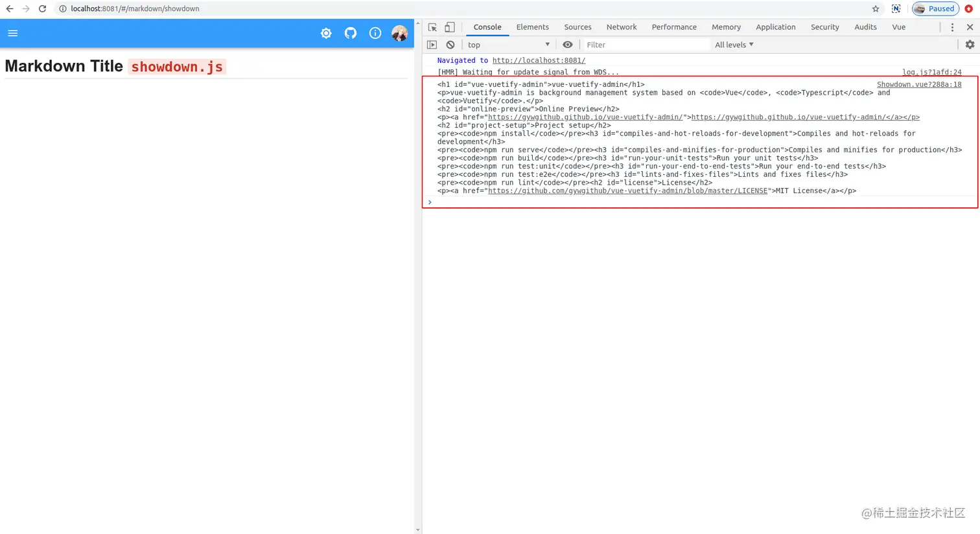Visit the GitHub repository icon
This screenshot has width=980, height=534.
pos(351,33)
